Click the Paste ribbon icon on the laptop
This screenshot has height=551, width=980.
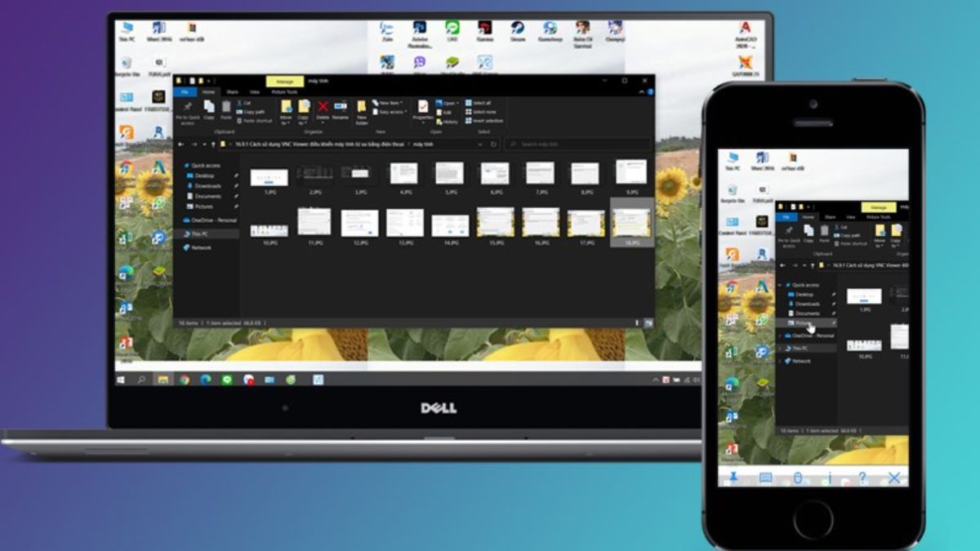(226, 109)
